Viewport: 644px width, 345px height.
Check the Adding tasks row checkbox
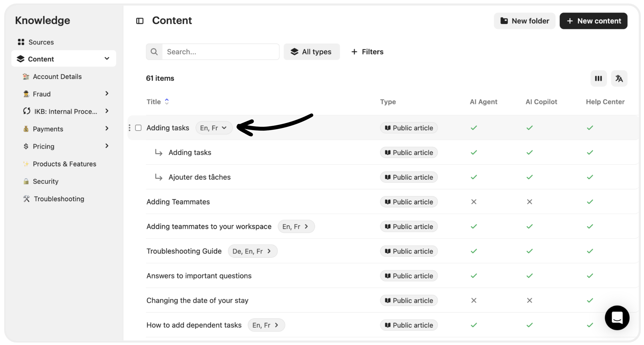138,128
